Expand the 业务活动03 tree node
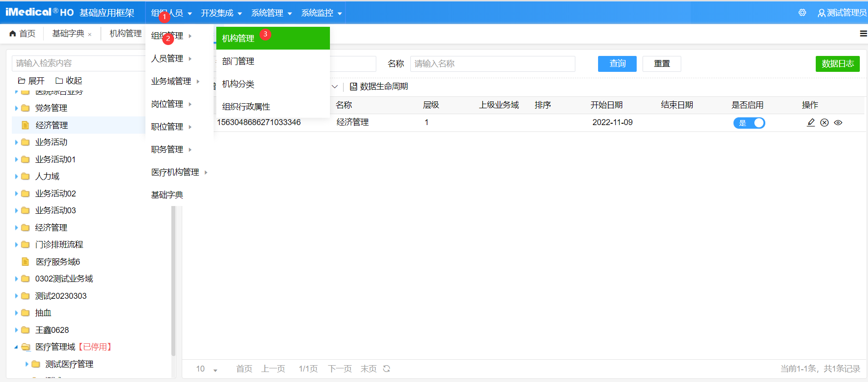868x382 pixels. (16, 211)
